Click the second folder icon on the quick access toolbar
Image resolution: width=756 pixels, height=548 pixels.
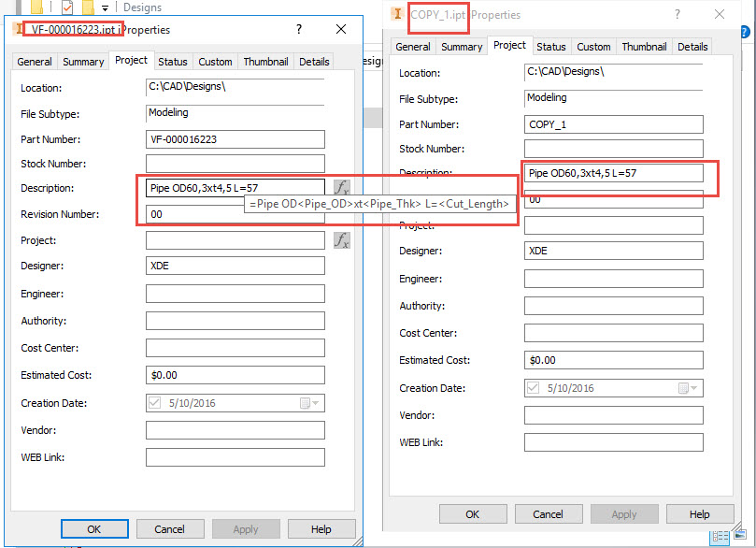89,7
